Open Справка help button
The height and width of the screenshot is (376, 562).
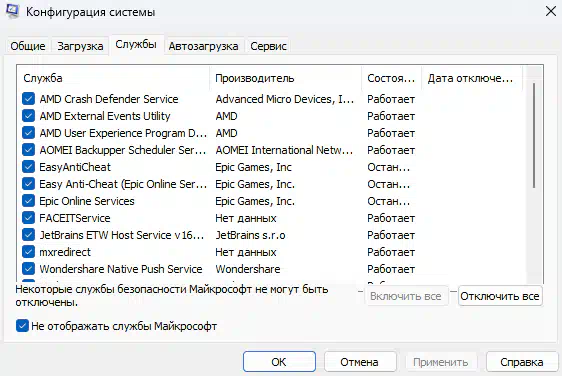522,362
